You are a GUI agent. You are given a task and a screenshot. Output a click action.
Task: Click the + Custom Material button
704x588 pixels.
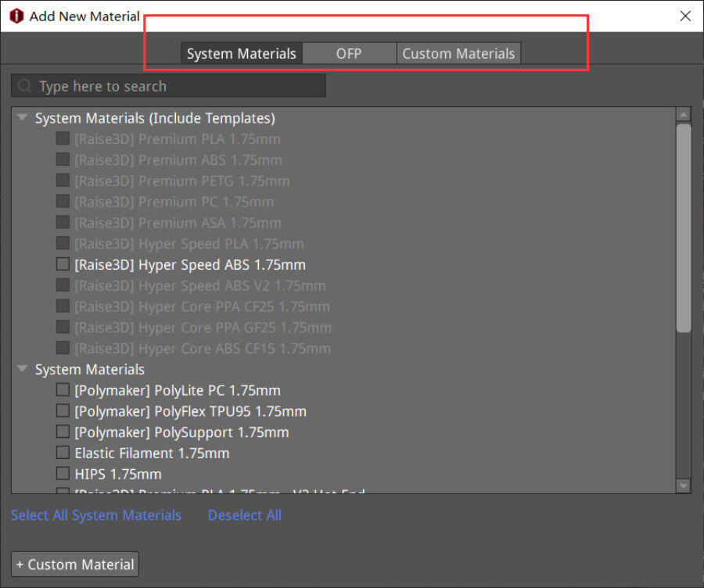tap(75, 565)
